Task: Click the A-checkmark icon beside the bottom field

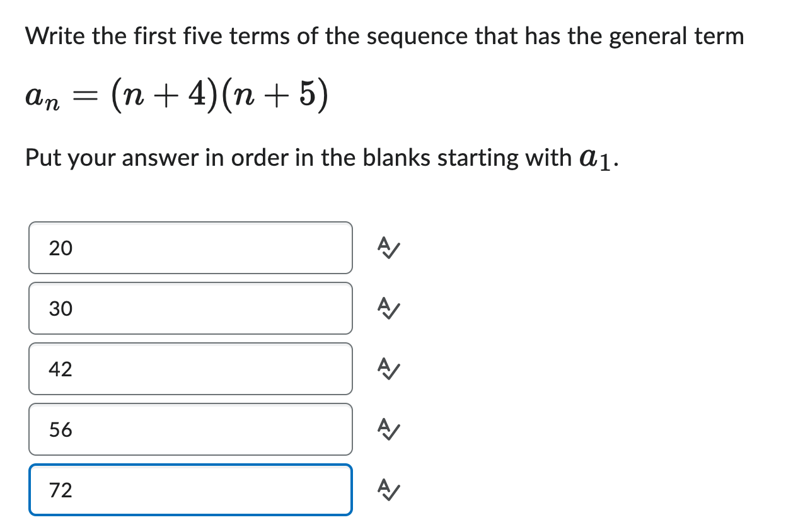Action: (x=387, y=491)
